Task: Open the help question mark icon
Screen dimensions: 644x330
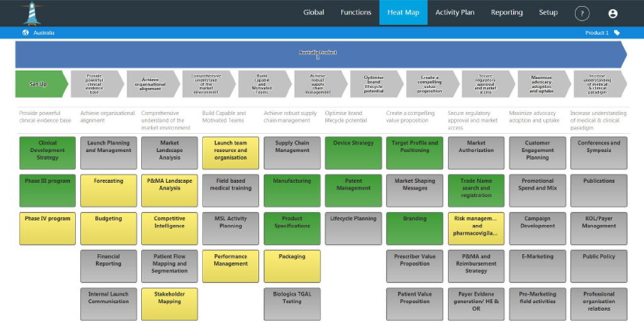Action: click(x=582, y=13)
